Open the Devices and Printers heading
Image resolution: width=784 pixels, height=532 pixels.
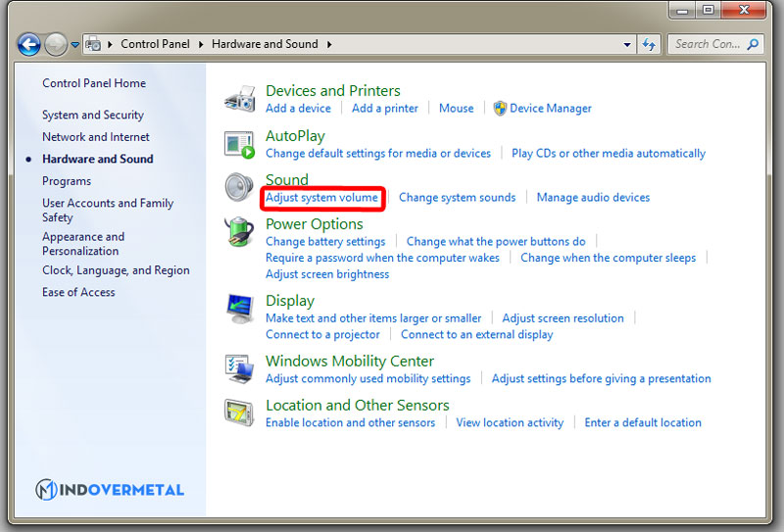tap(332, 90)
